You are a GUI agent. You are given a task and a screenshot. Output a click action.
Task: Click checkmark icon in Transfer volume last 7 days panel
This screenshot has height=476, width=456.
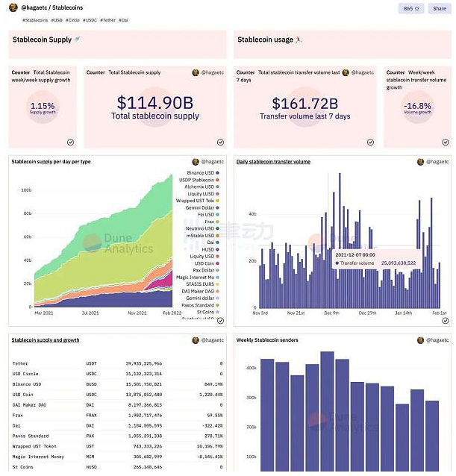pos(371,142)
